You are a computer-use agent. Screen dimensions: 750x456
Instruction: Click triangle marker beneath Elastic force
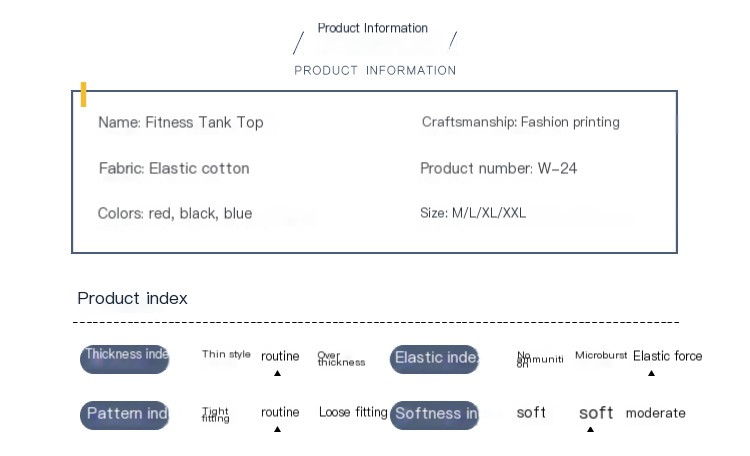[x=651, y=374]
